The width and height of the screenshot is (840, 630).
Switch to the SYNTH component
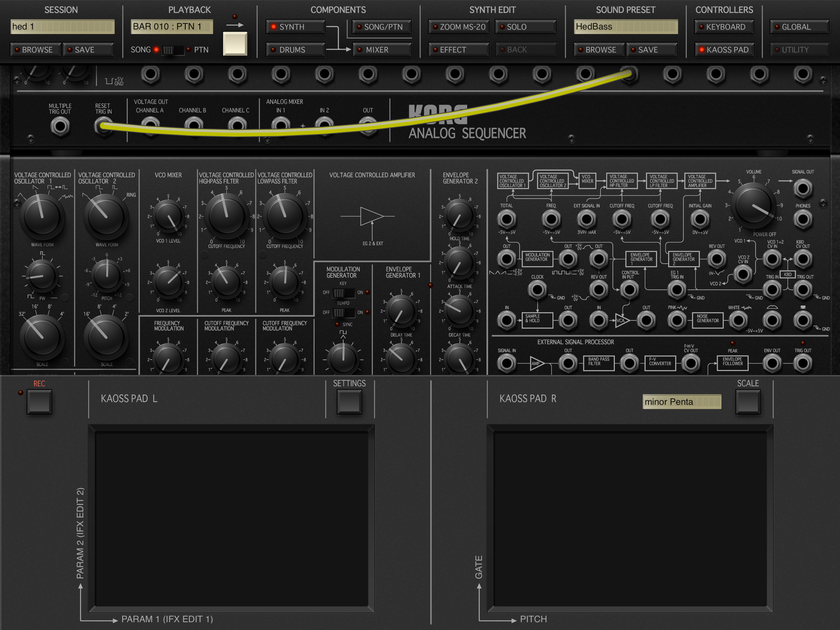pos(294,27)
